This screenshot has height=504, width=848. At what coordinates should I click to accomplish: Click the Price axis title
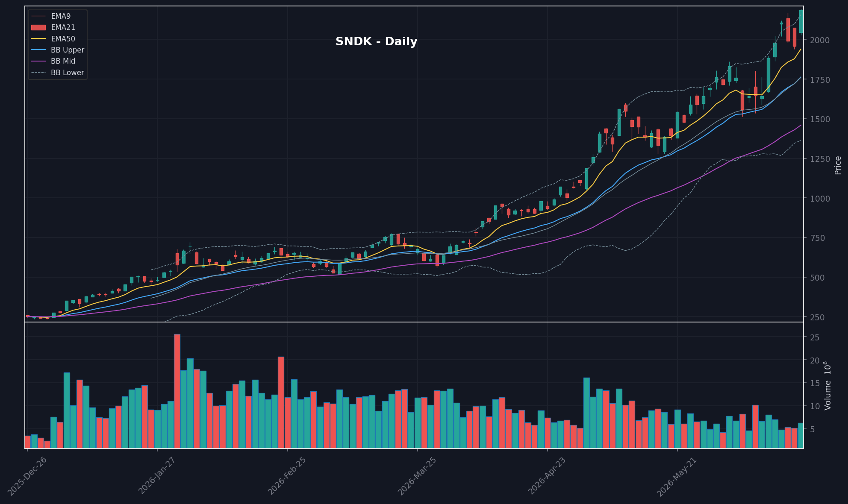[x=838, y=165]
